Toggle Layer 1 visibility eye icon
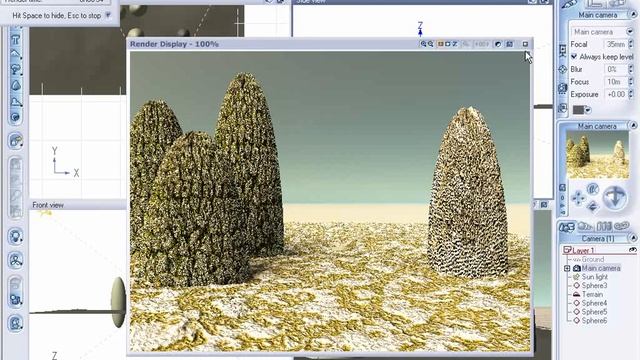The height and width of the screenshot is (360, 640). pos(632,250)
